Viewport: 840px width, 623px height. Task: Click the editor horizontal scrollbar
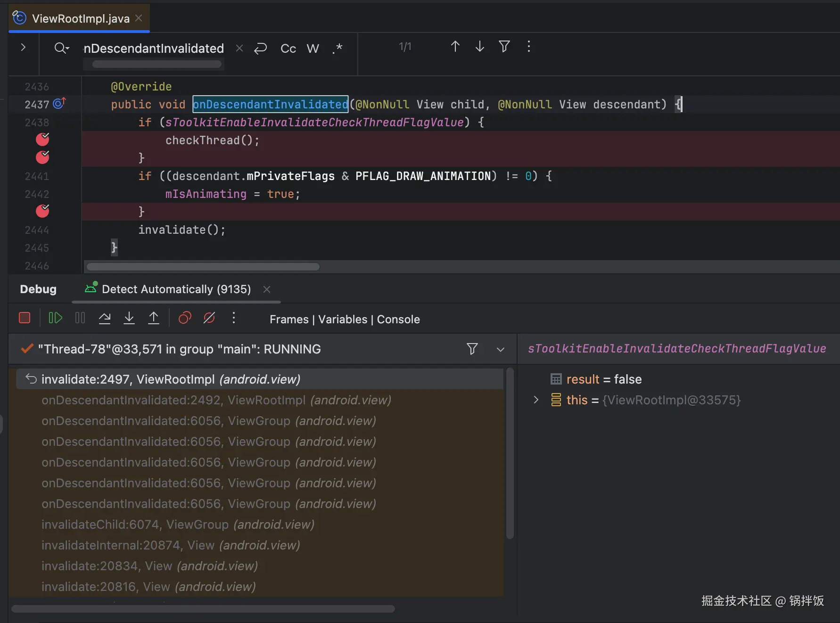pos(203,267)
